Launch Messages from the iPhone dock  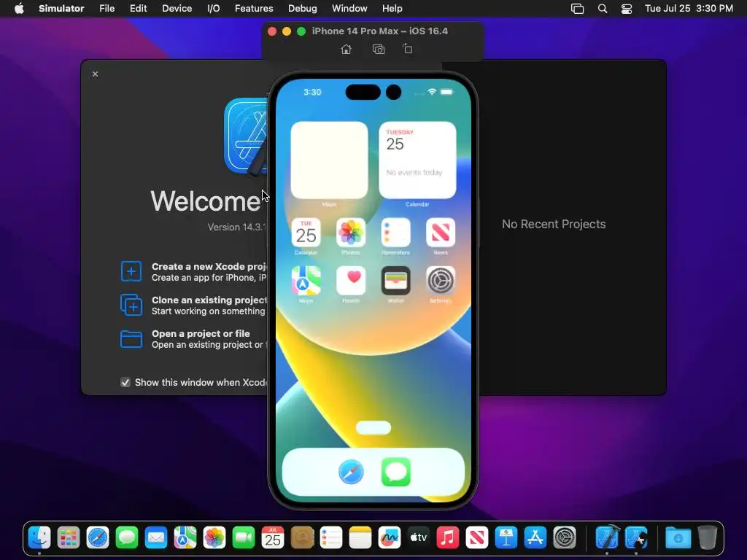(x=396, y=472)
